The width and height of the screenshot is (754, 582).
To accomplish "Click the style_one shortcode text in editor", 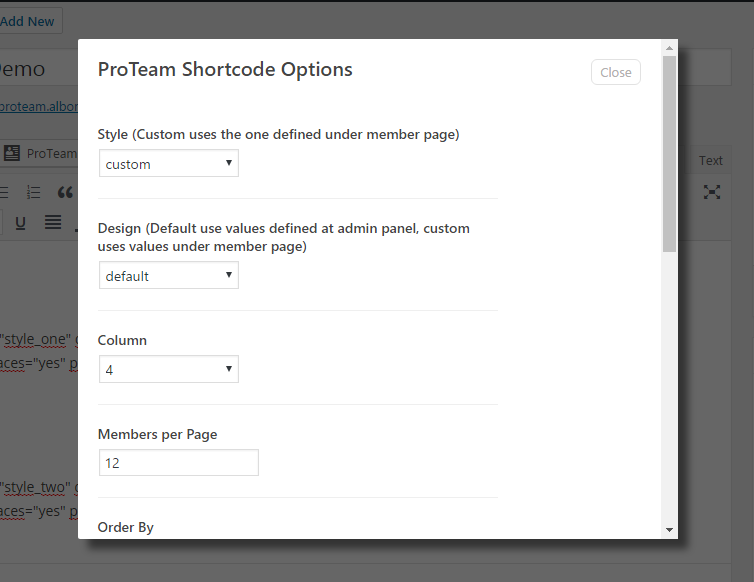I will click(x=36, y=340).
